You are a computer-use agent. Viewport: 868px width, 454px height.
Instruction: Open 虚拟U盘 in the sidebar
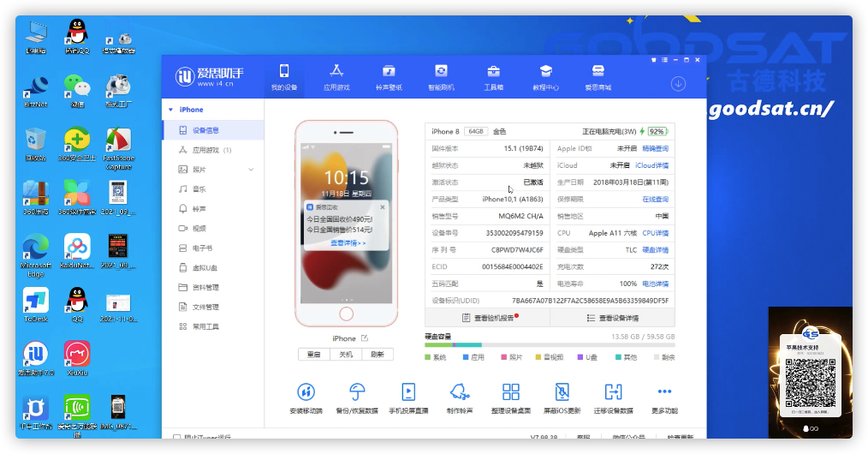coord(213,267)
